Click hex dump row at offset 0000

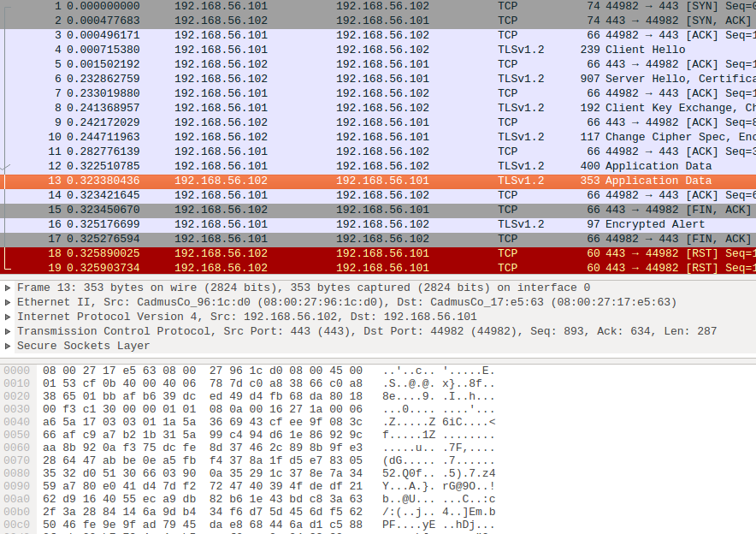197,371
